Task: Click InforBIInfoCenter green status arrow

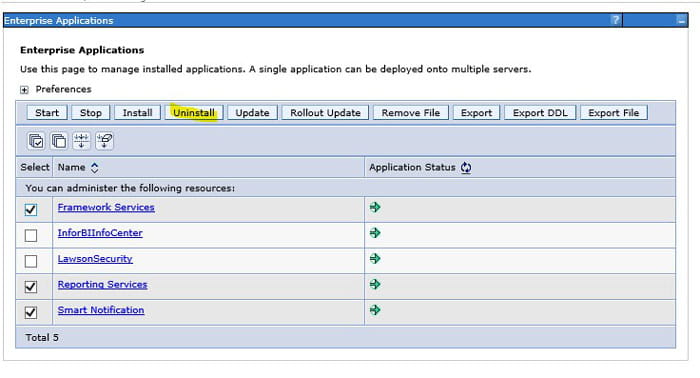Action: tap(375, 233)
